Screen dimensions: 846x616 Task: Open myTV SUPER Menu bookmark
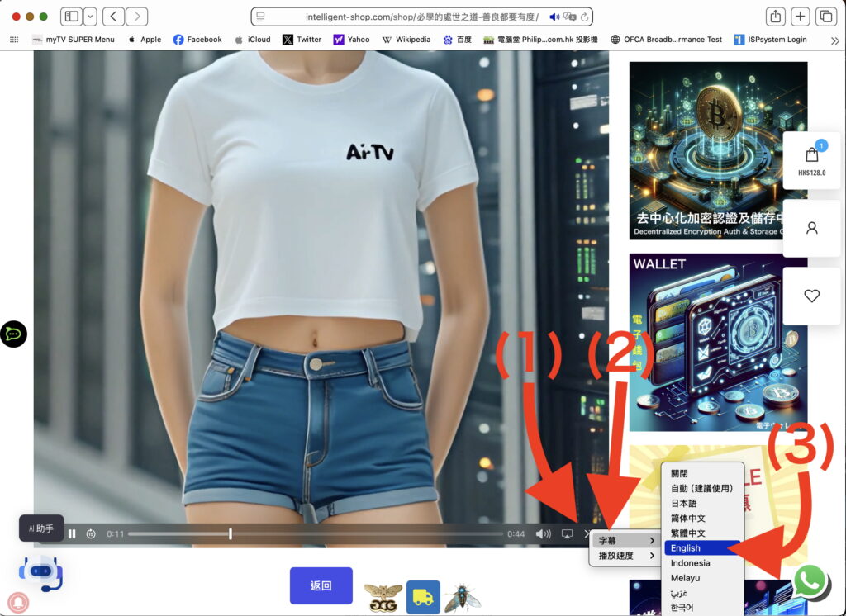point(74,40)
